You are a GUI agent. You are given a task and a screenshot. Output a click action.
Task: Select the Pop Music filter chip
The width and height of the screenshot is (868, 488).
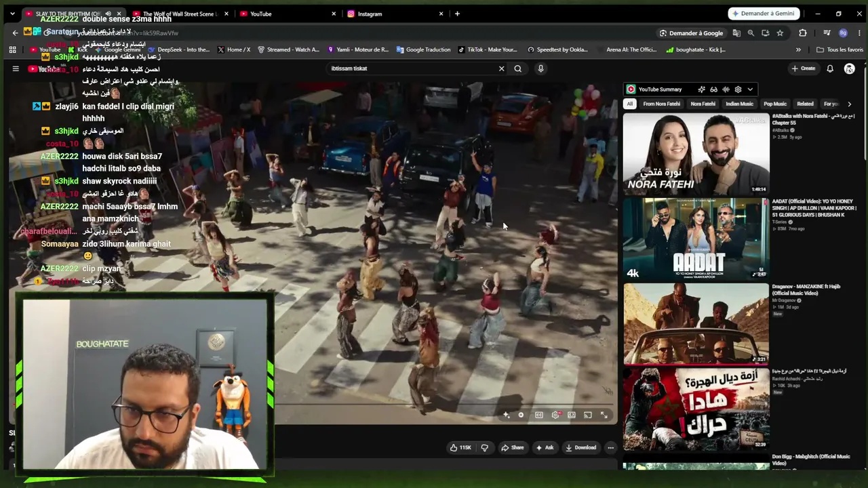[775, 104]
